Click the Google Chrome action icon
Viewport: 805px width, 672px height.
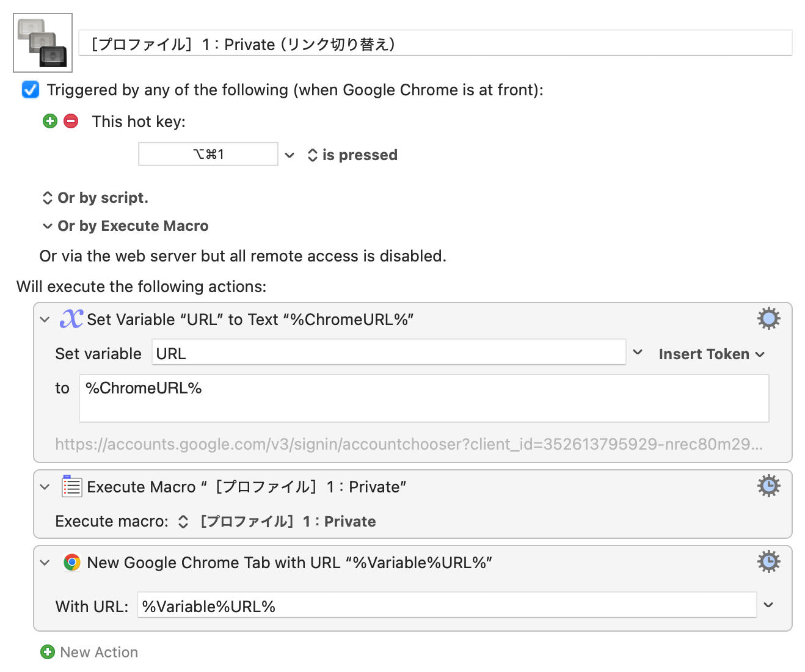point(71,563)
